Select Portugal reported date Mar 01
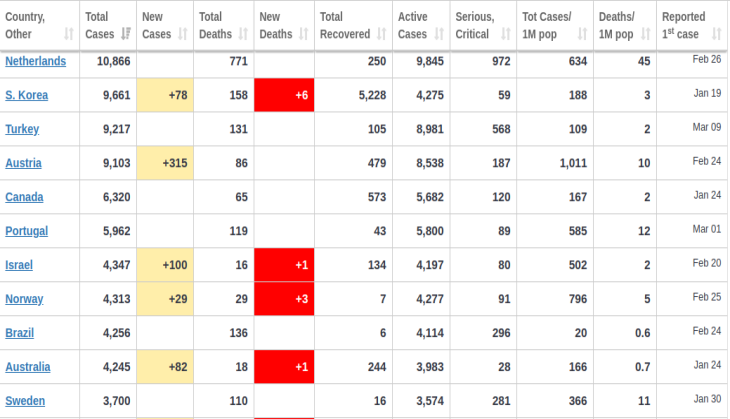730x419 pixels. pos(707,229)
